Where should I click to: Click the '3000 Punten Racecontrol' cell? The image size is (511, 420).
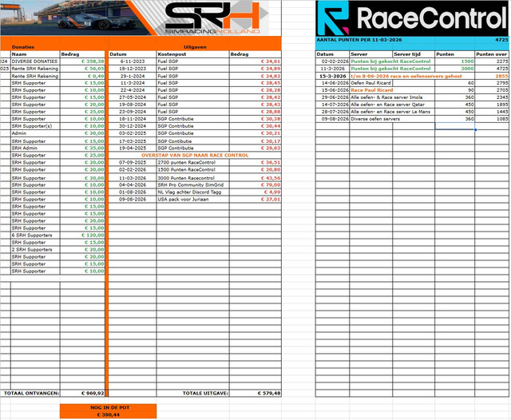(x=192, y=178)
